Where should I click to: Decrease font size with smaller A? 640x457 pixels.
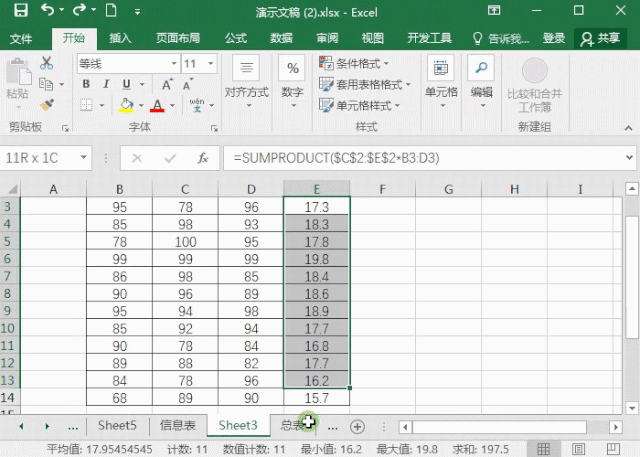click(187, 84)
